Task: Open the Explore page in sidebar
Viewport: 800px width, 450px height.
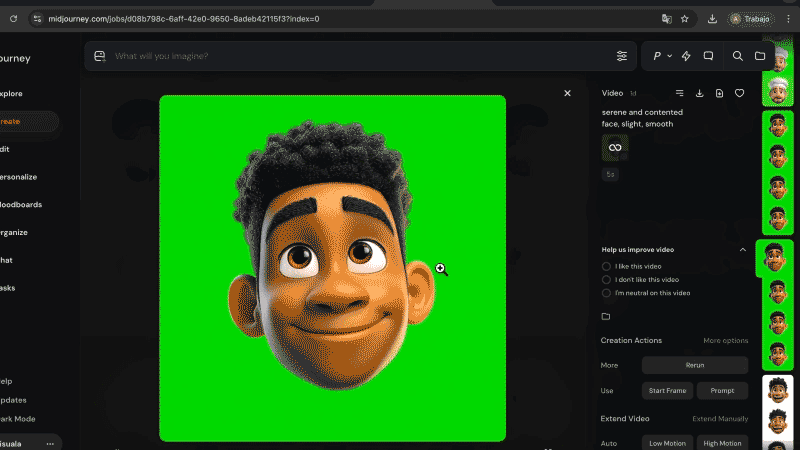Action: coord(12,93)
